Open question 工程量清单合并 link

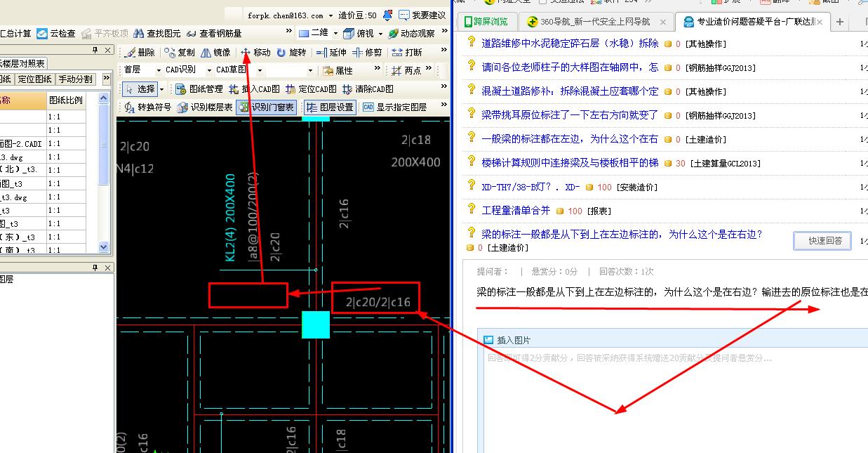click(516, 211)
